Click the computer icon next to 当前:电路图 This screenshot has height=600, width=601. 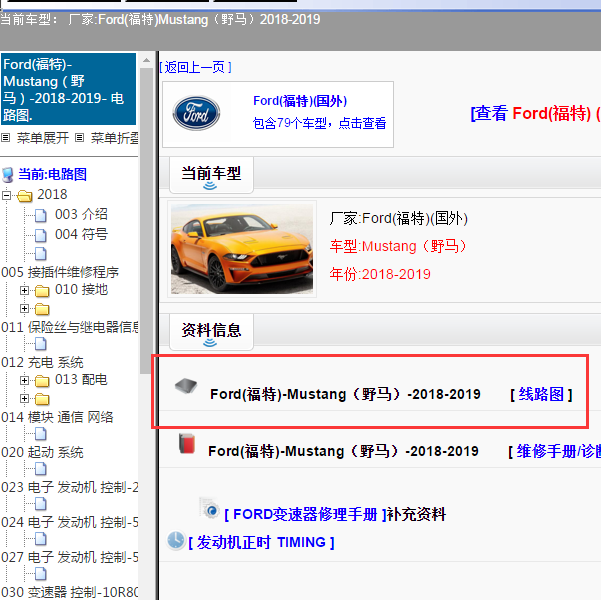pyautogui.click(x=8, y=175)
